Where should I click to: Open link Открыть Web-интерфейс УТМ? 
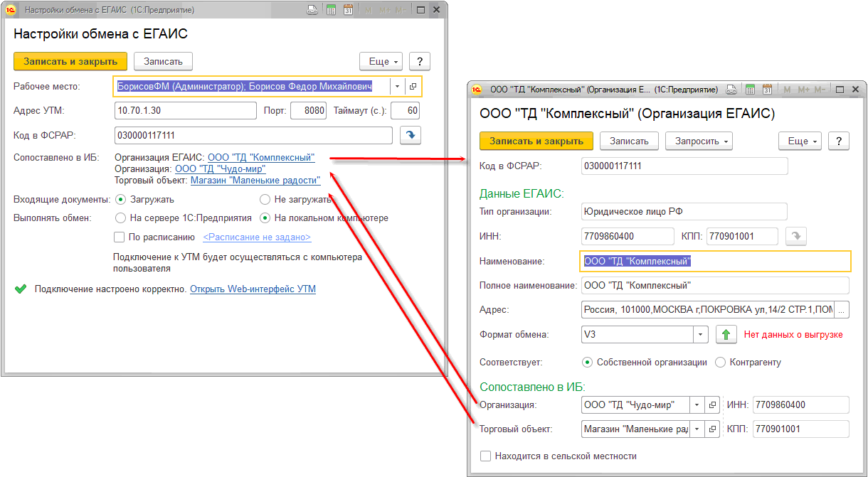pyautogui.click(x=253, y=289)
